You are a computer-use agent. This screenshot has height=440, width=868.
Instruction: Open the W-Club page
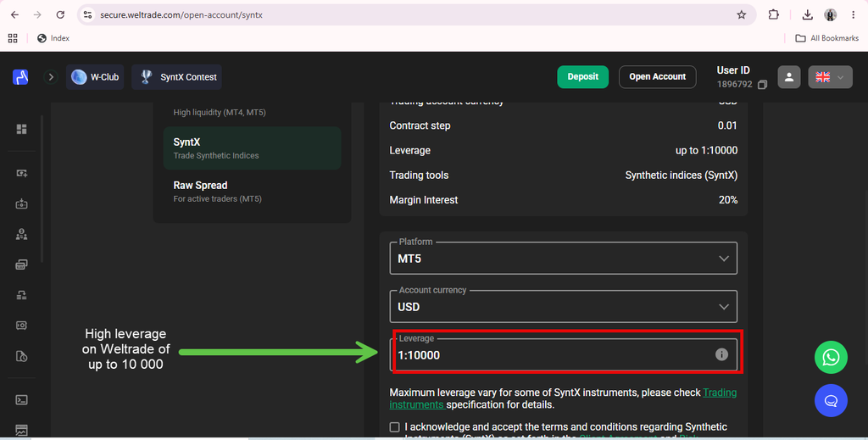tap(95, 77)
